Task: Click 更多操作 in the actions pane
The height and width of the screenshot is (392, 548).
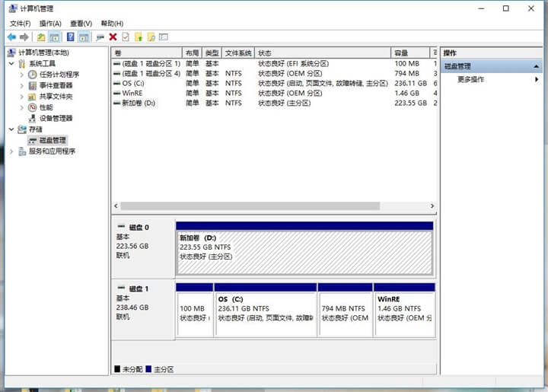Action: 470,79
